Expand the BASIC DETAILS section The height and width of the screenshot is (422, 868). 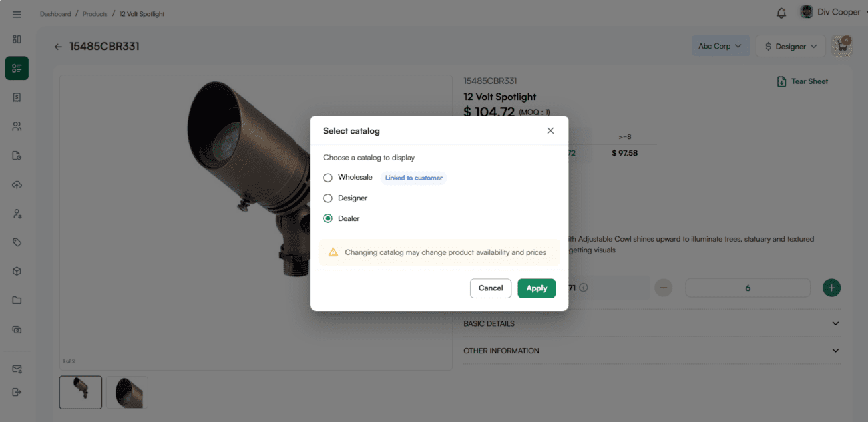(651, 323)
